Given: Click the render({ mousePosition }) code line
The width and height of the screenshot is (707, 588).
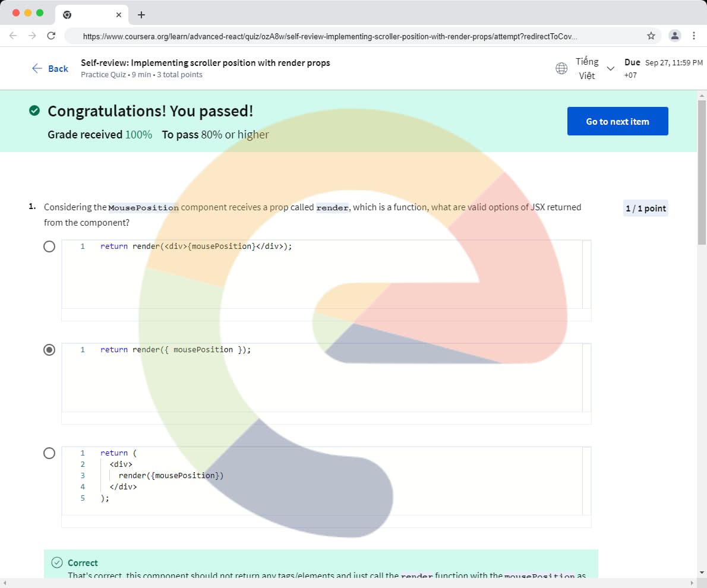Looking at the screenshot, I should (x=175, y=349).
